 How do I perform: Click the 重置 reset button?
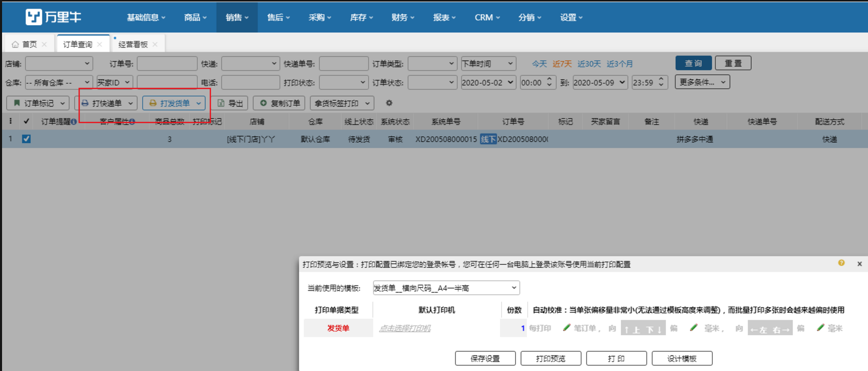pos(733,63)
